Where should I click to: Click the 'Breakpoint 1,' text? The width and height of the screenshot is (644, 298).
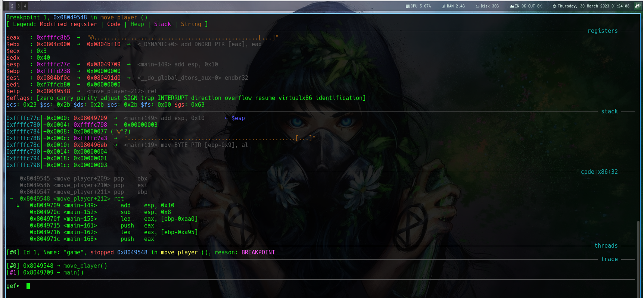point(28,17)
